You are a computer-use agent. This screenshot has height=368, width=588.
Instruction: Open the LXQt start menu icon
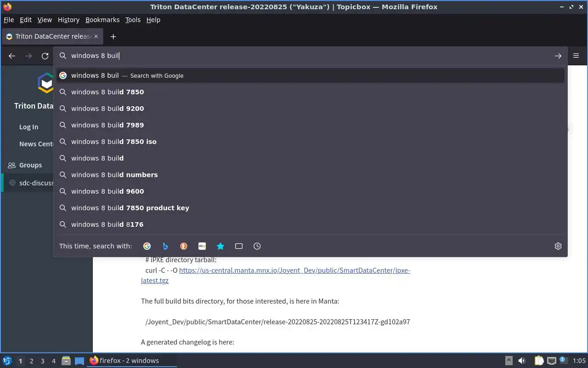pos(7,361)
